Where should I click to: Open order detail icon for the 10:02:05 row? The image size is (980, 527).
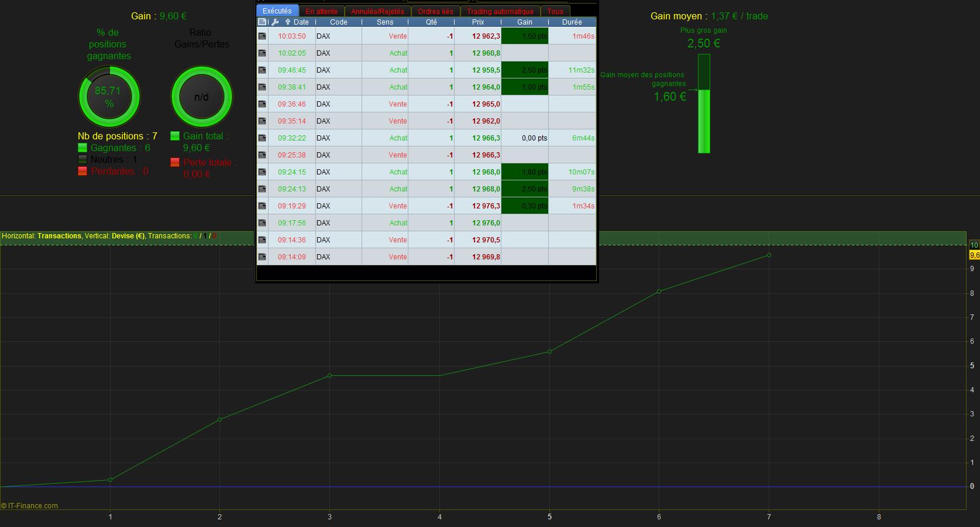click(262, 53)
